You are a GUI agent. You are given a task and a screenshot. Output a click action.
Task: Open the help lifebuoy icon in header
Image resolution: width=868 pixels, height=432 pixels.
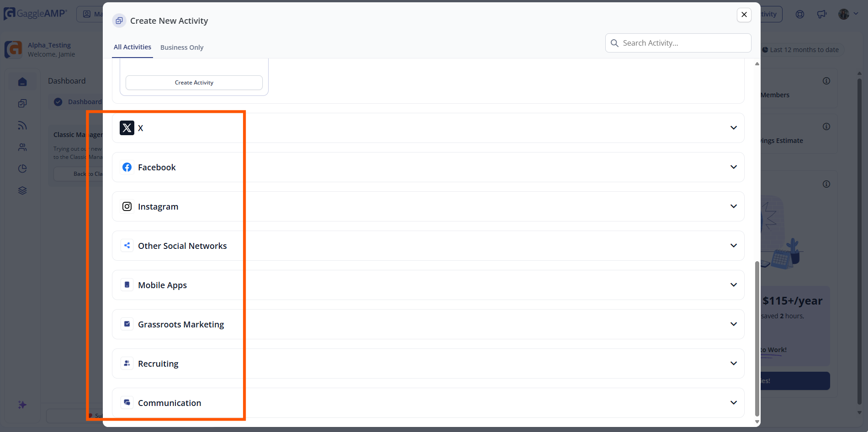click(x=800, y=14)
